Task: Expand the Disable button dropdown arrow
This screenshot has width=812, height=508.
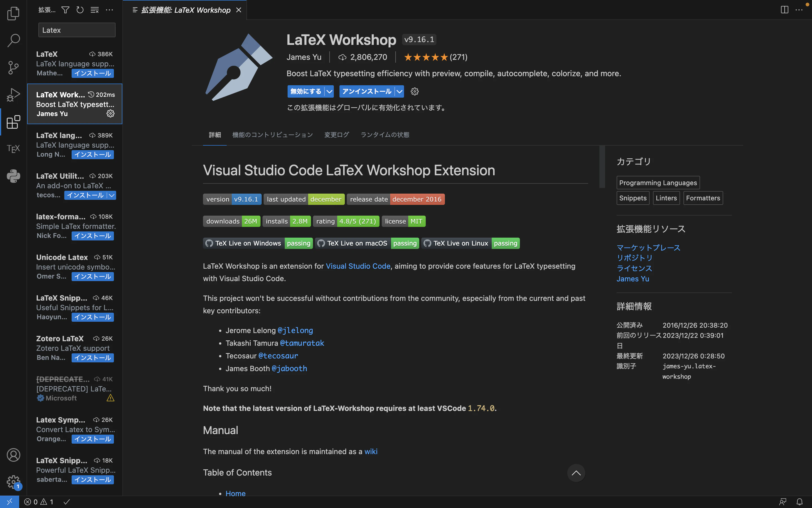Action: click(330, 91)
